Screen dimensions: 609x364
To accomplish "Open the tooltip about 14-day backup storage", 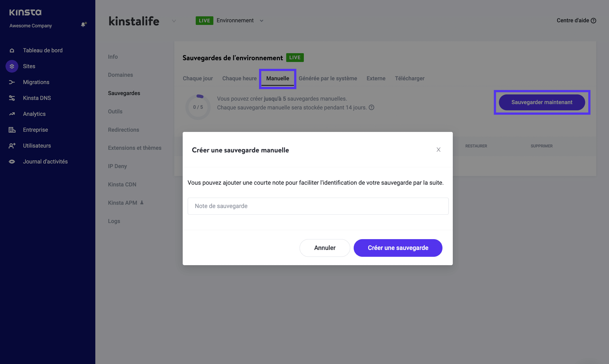I will click(x=371, y=107).
